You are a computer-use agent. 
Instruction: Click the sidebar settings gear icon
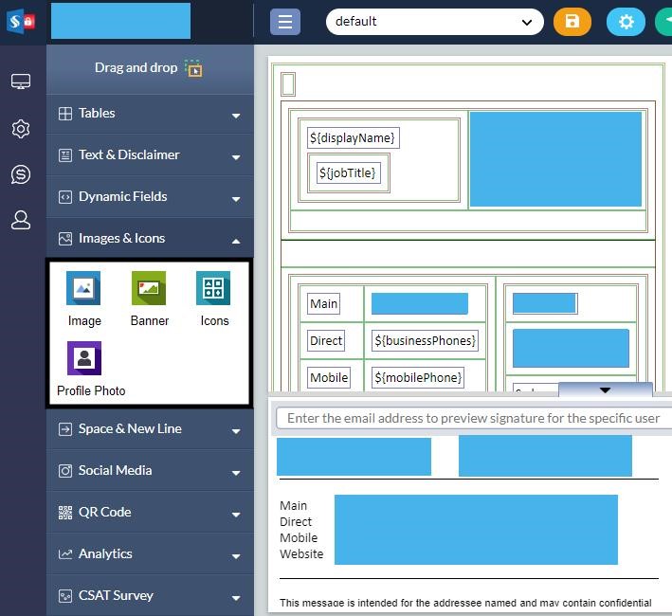(21, 129)
